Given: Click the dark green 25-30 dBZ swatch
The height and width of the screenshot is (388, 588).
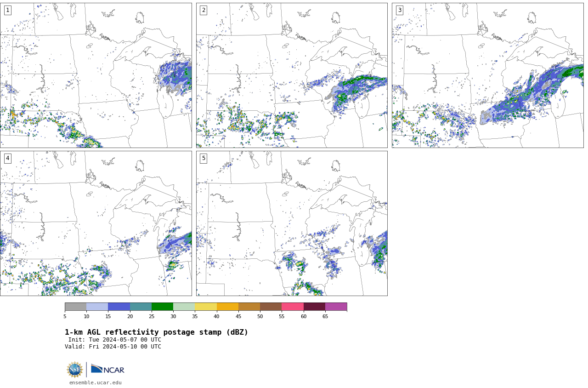Looking at the screenshot, I should 162,307.
